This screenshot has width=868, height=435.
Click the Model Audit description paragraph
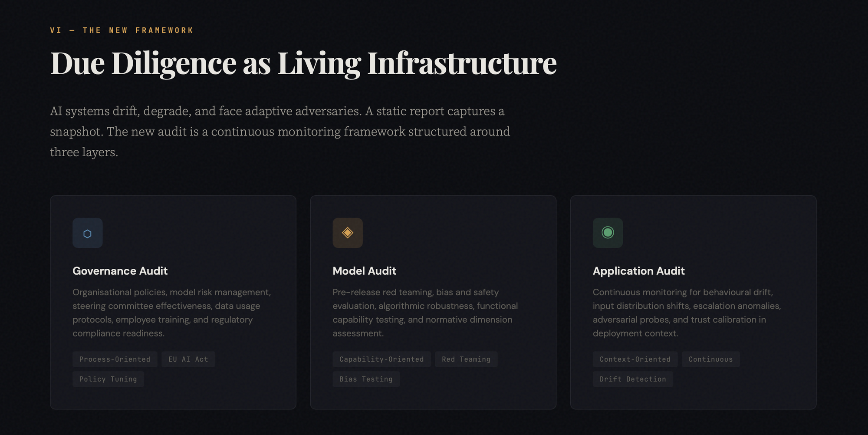[425, 313]
